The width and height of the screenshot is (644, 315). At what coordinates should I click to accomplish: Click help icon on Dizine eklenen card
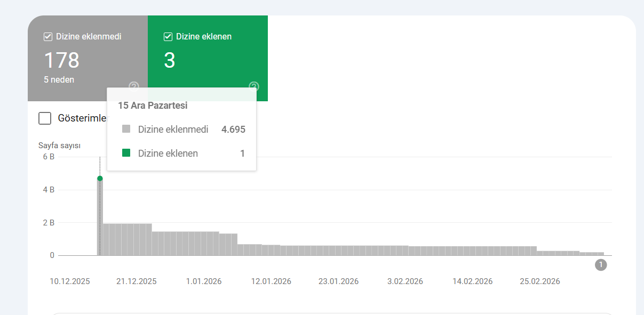coord(254,86)
